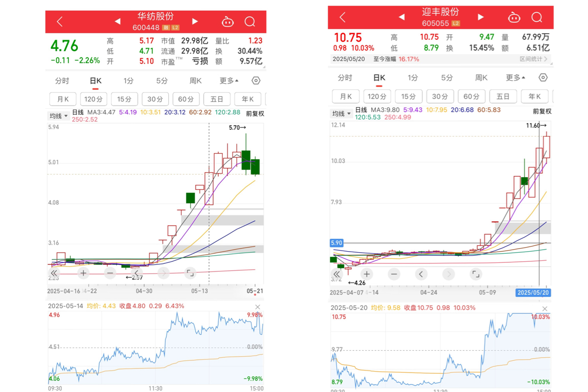Open search on 华纺股份 header
The height and width of the screenshot is (392, 588).
[x=250, y=22]
